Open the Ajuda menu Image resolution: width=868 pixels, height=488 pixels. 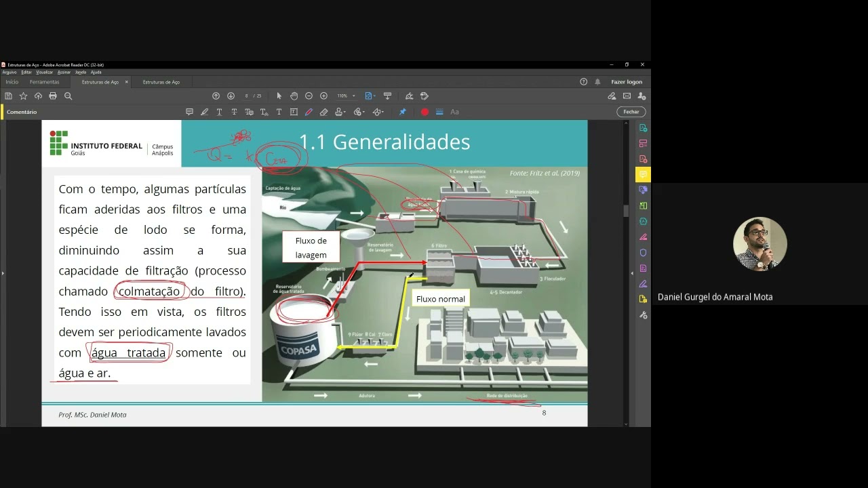click(x=96, y=72)
